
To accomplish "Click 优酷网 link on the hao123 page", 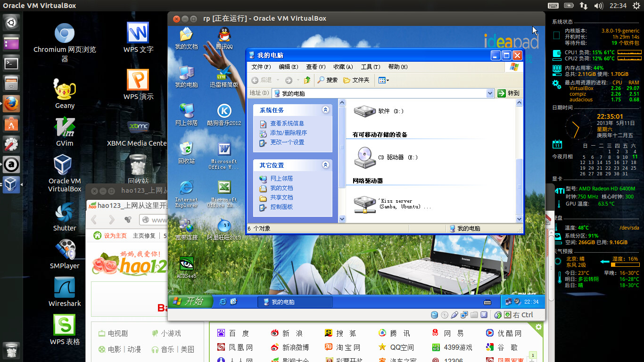I will [510, 333].
